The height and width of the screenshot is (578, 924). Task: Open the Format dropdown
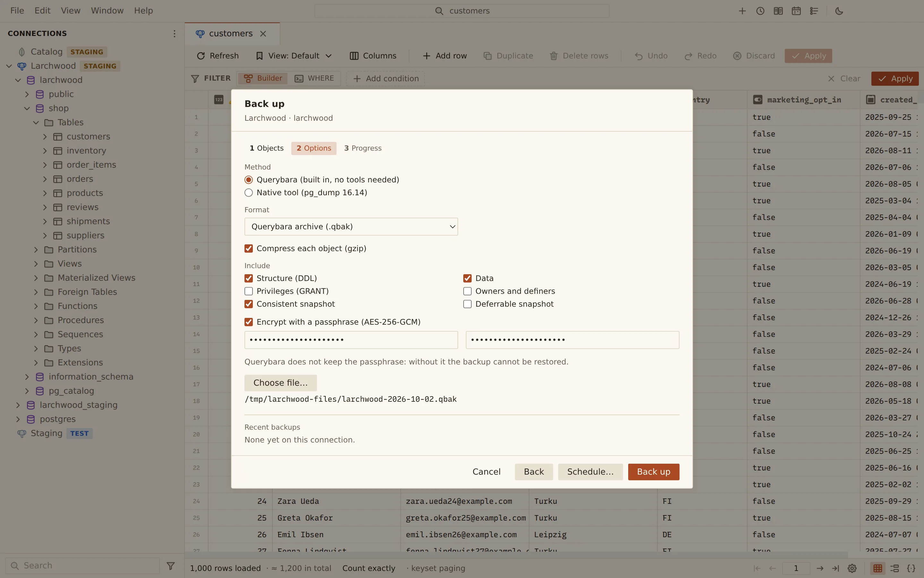tap(351, 227)
